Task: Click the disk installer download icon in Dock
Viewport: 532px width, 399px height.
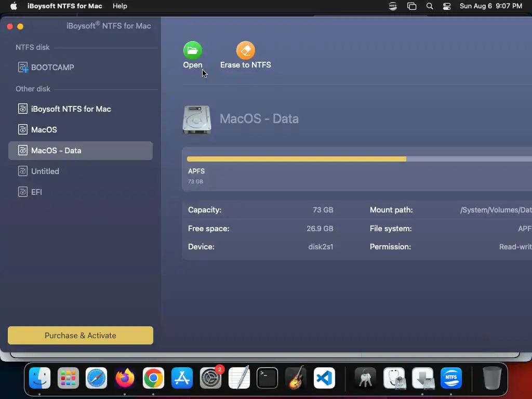Action: 423,378
